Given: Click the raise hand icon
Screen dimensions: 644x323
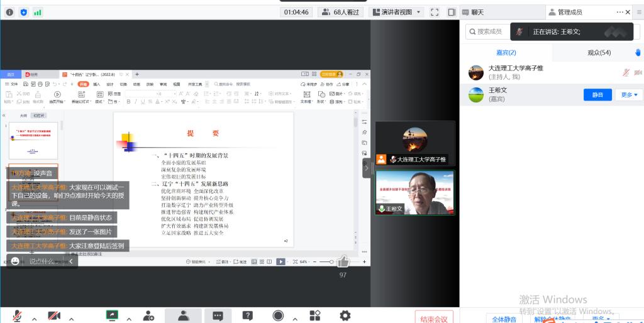Looking at the screenshot, I should point(637,52).
